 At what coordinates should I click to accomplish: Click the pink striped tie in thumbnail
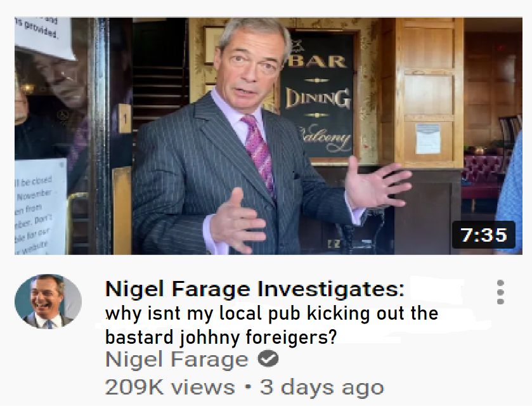point(259,153)
